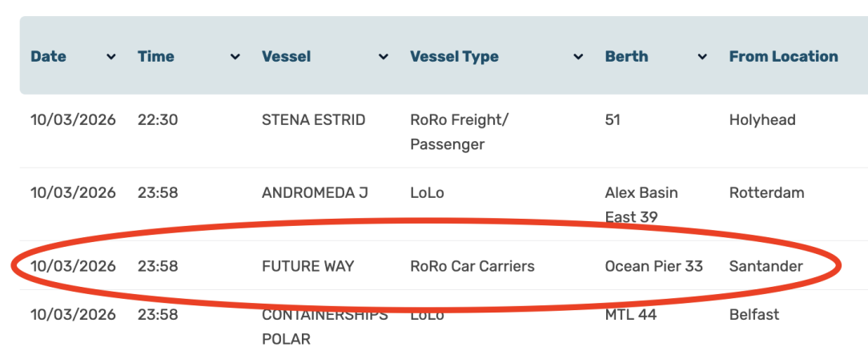Select the FUTURE WAY vessel row
Viewport: 868px width, 355px height.
tap(307, 266)
